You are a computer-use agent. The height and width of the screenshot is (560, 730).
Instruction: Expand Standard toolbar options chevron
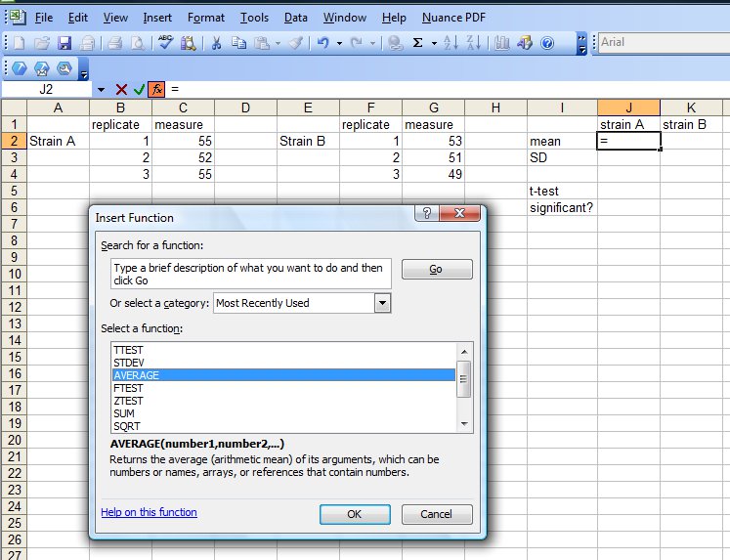click(581, 43)
